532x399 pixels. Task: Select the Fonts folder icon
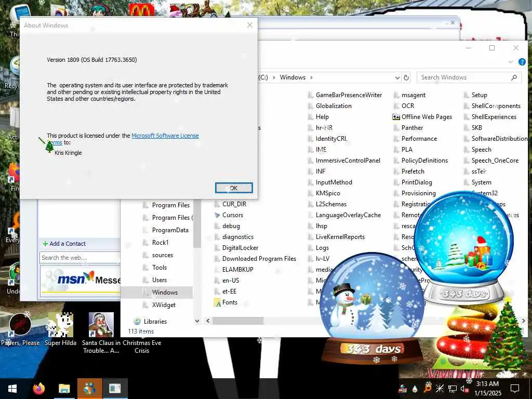point(217,302)
